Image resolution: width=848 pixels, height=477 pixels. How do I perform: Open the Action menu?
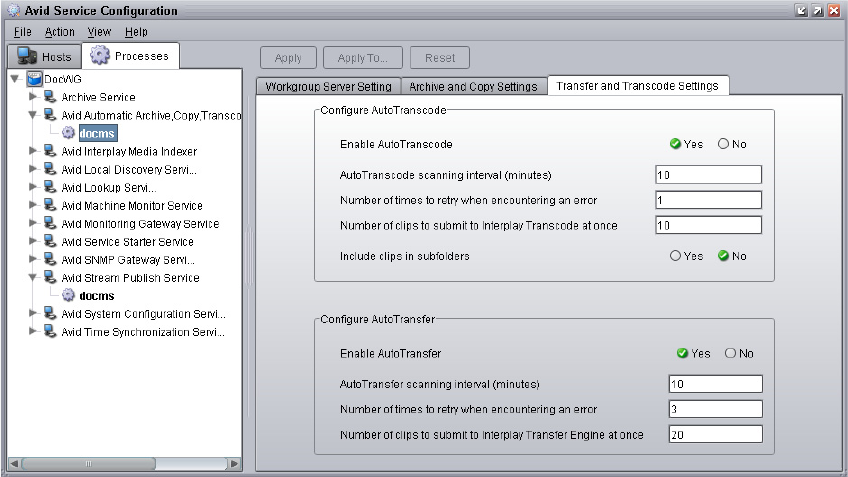point(59,32)
